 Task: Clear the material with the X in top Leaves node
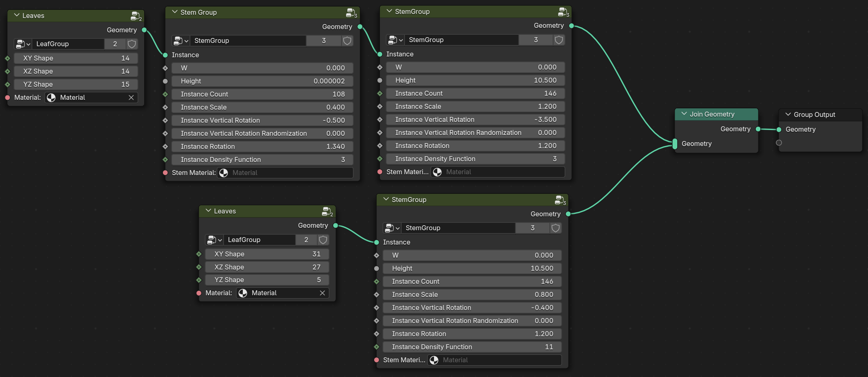pyautogui.click(x=131, y=97)
